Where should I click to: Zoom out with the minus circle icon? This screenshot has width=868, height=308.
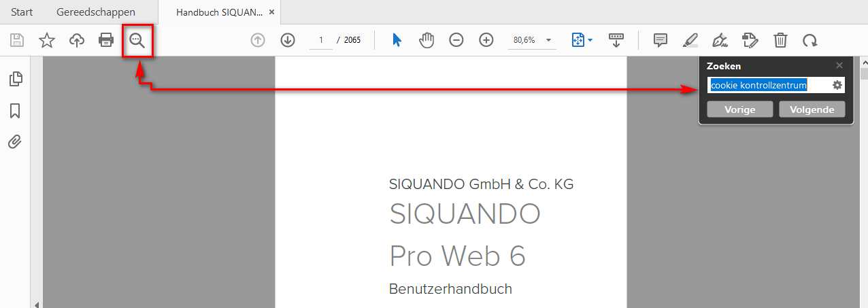click(456, 40)
